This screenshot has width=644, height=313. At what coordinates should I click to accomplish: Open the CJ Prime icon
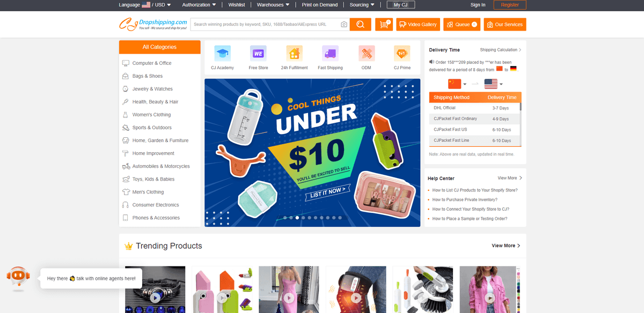pyautogui.click(x=402, y=54)
